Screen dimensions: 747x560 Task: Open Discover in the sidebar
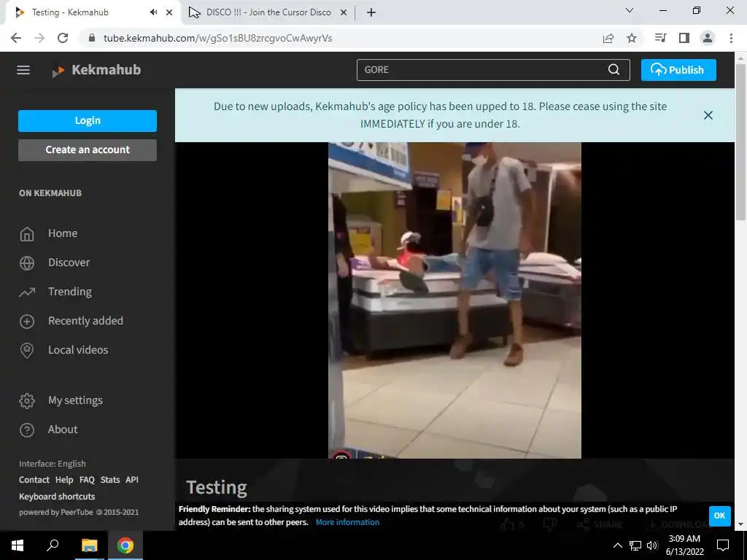69,262
